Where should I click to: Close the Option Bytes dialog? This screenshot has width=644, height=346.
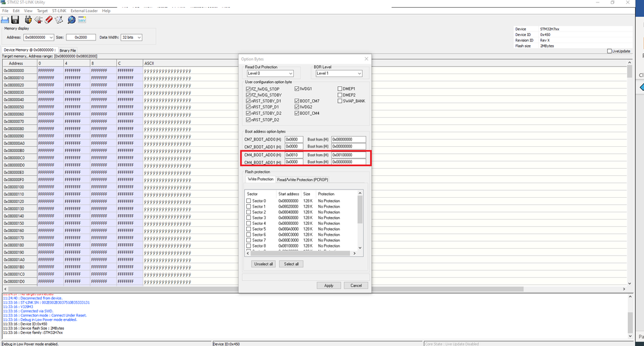tap(366, 59)
